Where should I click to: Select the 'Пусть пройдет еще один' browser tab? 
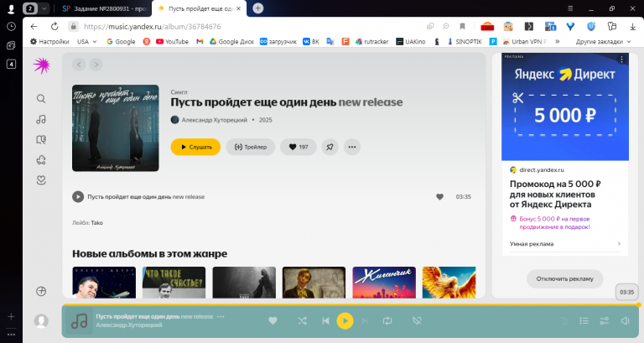coord(200,8)
